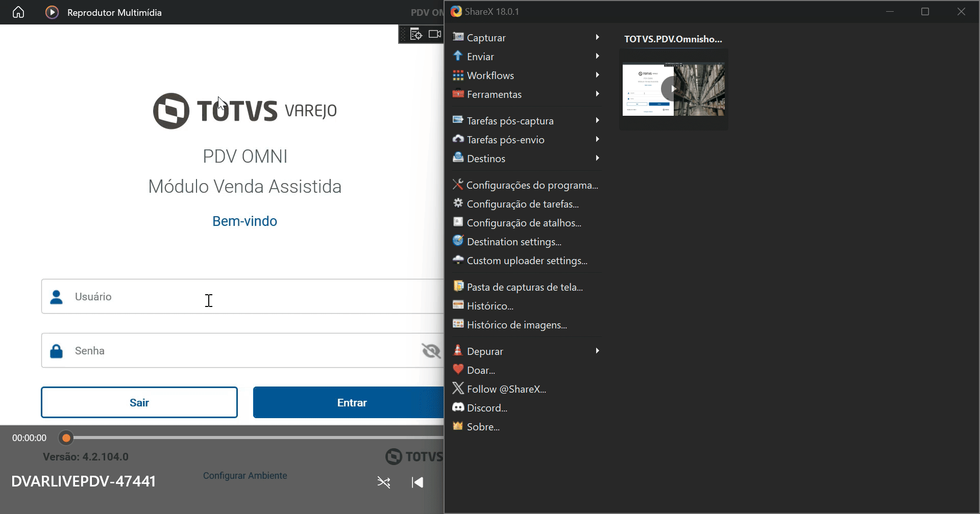Screen dimensions: 980x514
Task: Click the Reprodutor Multimídia app icon
Action: [x=52, y=12]
